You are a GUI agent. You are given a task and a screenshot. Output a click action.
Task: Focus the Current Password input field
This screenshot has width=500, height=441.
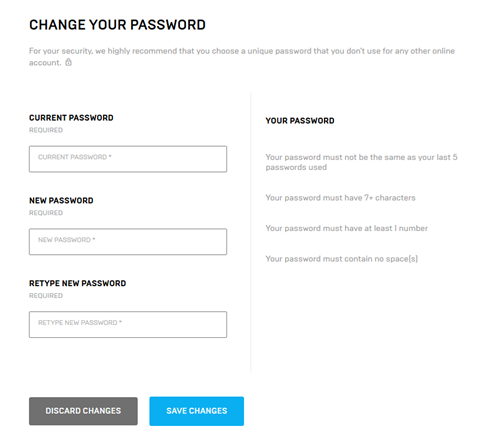pyautogui.click(x=128, y=159)
